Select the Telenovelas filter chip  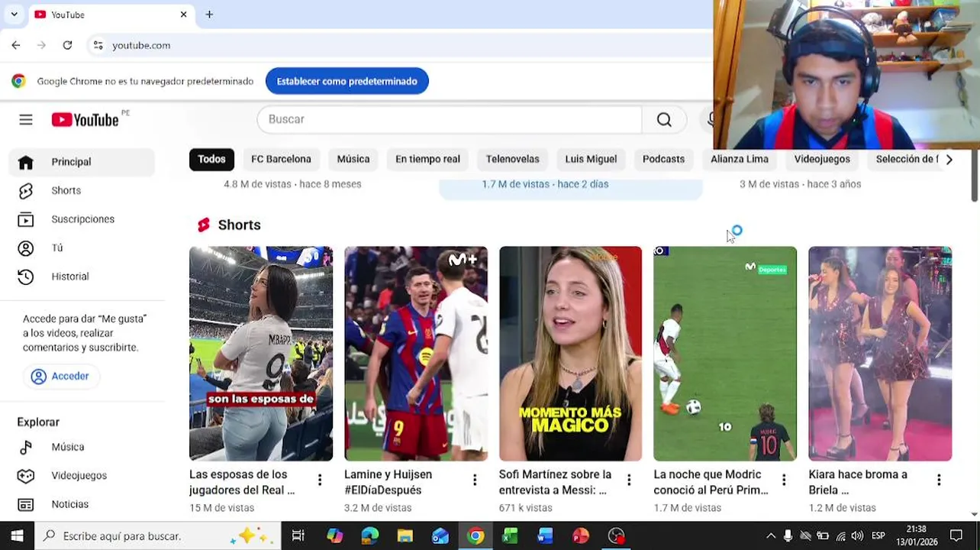pos(512,159)
